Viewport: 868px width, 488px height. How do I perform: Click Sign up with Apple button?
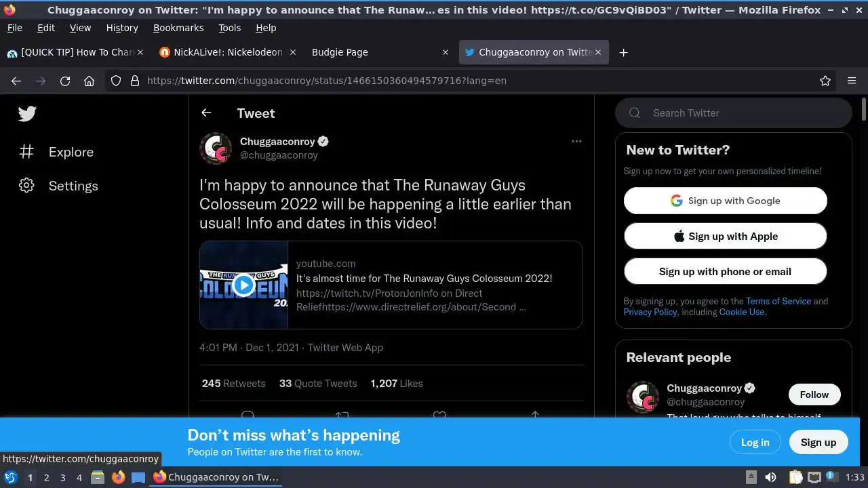725,236
